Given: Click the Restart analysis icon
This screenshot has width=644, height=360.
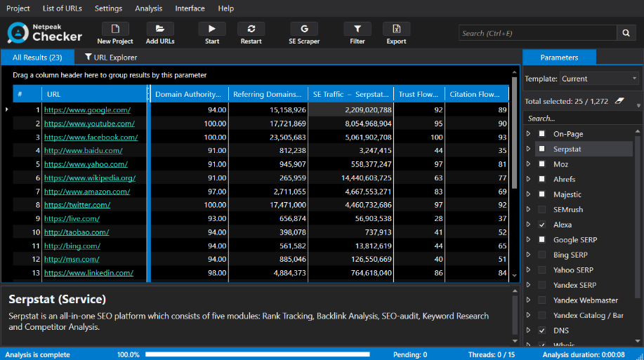Looking at the screenshot, I should coord(251,29).
